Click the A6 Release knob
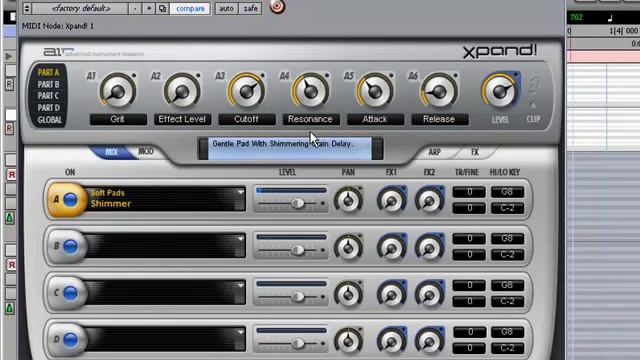This screenshot has width=640, height=360. [439, 91]
